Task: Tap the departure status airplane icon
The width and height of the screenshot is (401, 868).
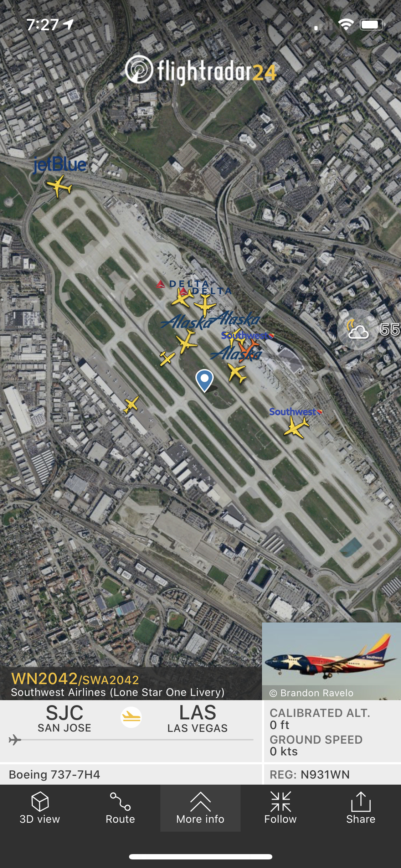Action: 131,717
